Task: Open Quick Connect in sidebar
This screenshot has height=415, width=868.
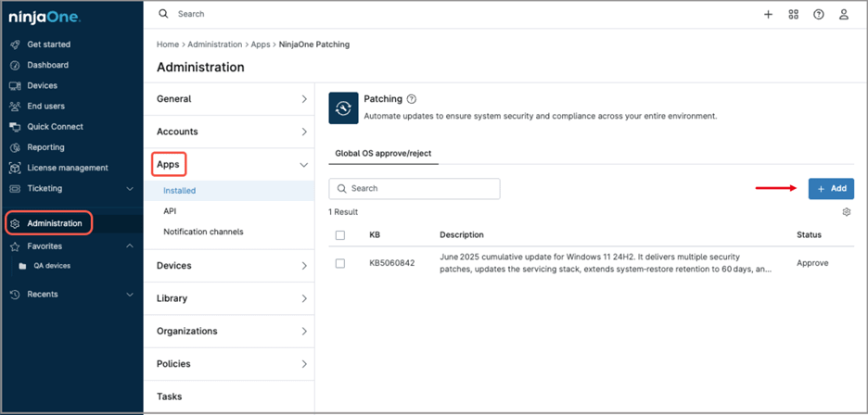Action: click(x=55, y=127)
